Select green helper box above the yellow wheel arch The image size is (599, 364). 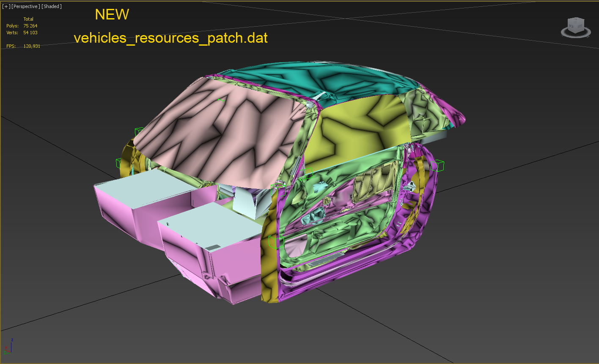(x=139, y=132)
